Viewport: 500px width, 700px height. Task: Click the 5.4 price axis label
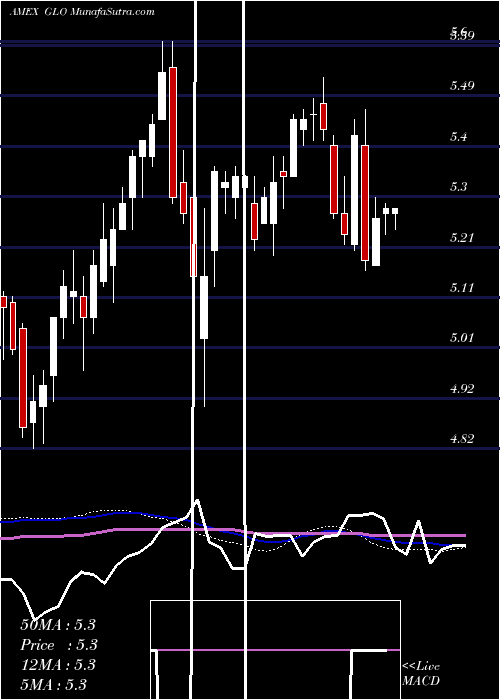point(460,136)
